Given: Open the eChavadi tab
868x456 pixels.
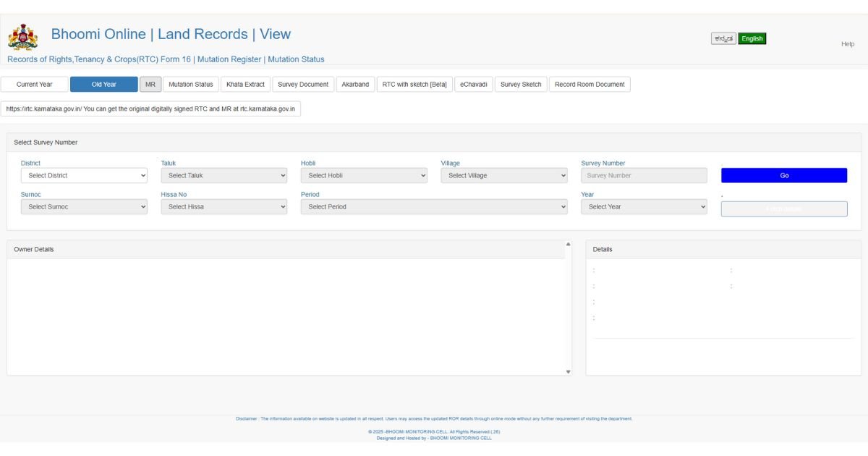Looking at the screenshot, I should coord(474,85).
